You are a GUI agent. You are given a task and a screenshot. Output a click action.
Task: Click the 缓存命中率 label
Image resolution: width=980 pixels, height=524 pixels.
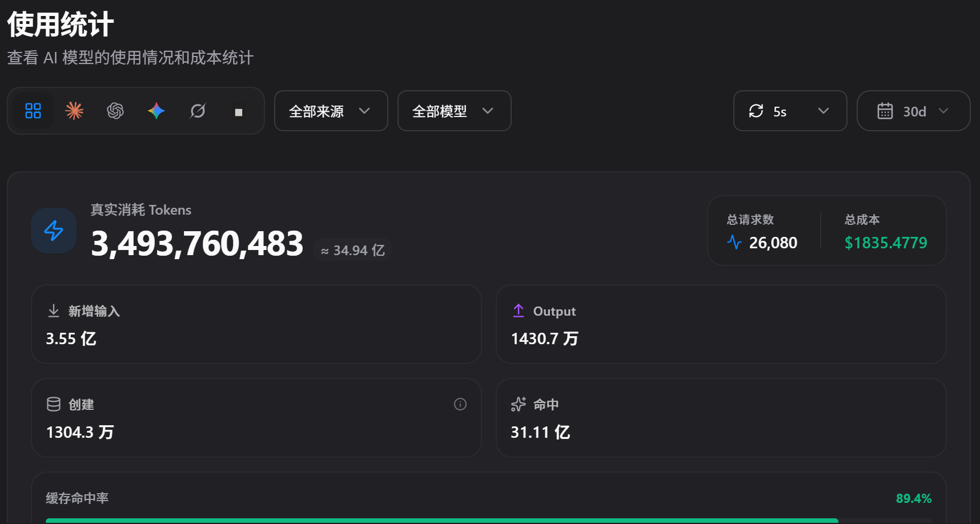[x=77, y=498]
